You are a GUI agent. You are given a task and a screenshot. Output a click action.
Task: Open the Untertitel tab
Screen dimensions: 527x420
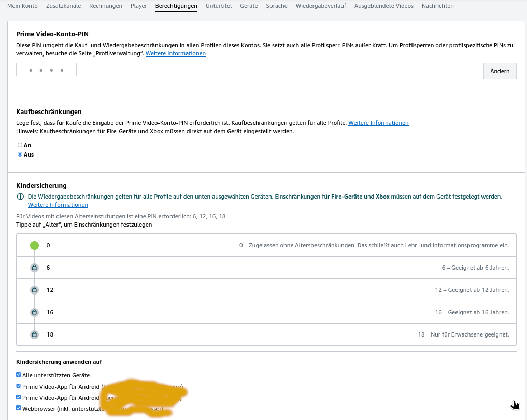[218, 6]
